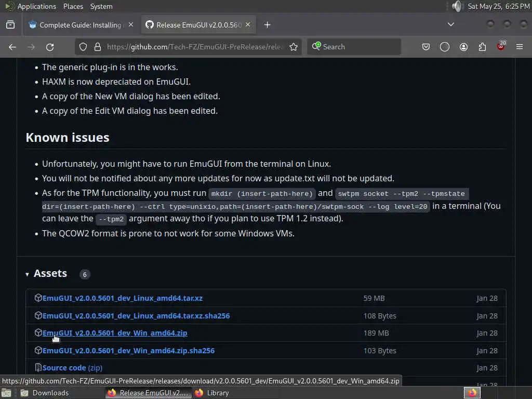Image resolution: width=532 pixels, height=399 pixels.
Task: Click the Known issues heading
Action: coord(68,138)
